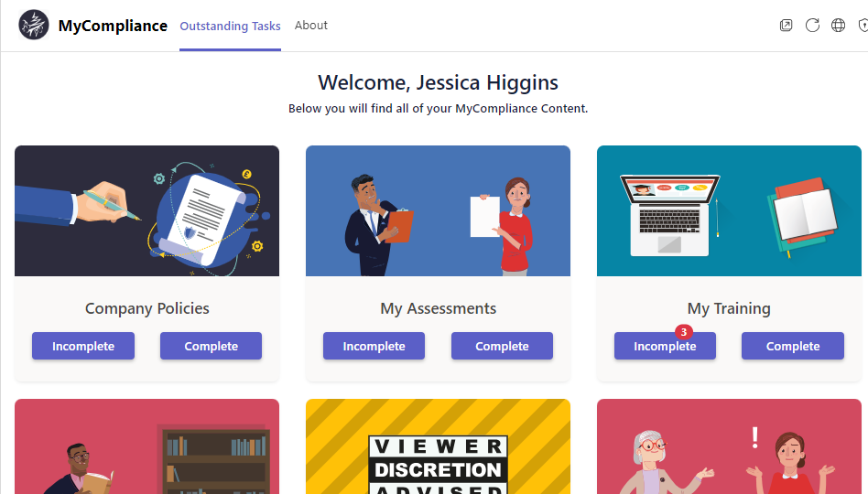Screen dimensions: 868x494
Task: Click the Company Policies card title
Action: (147, 308)
